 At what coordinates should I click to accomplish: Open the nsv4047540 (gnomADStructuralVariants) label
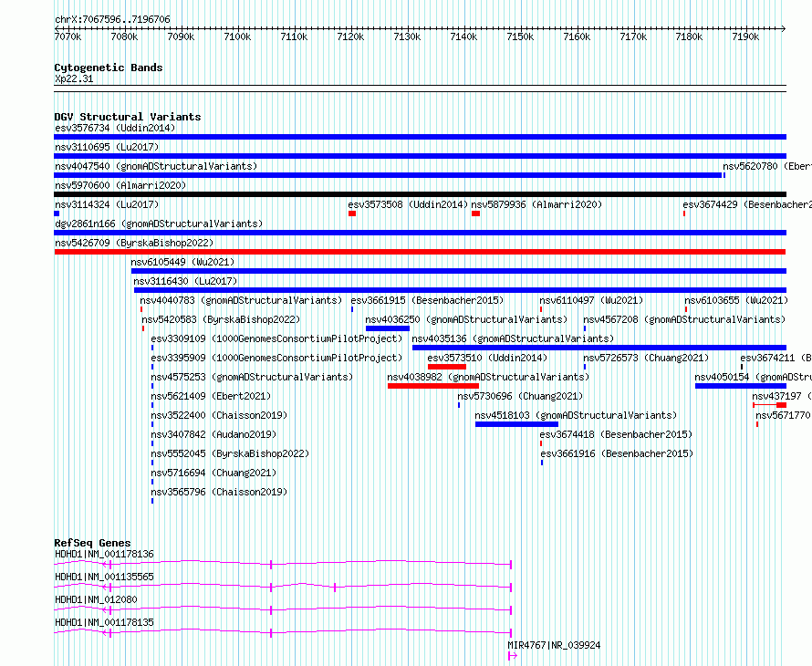point(156,166)
